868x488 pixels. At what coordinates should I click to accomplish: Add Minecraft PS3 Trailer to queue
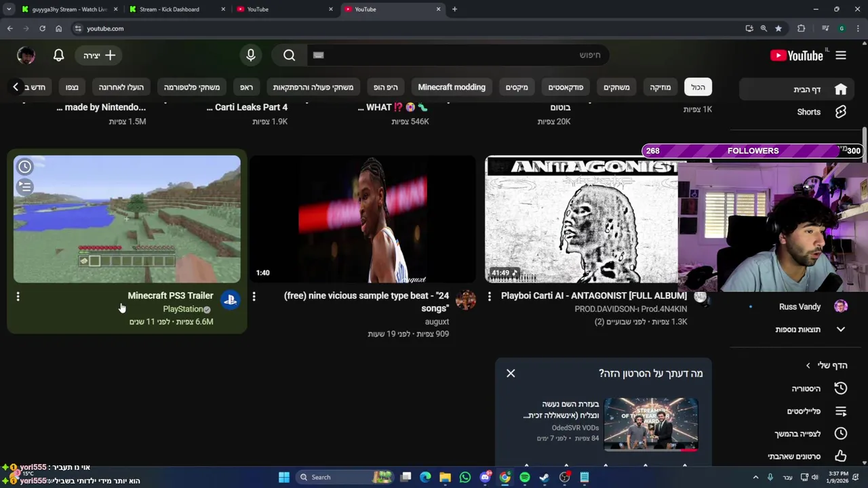[25, 186]
